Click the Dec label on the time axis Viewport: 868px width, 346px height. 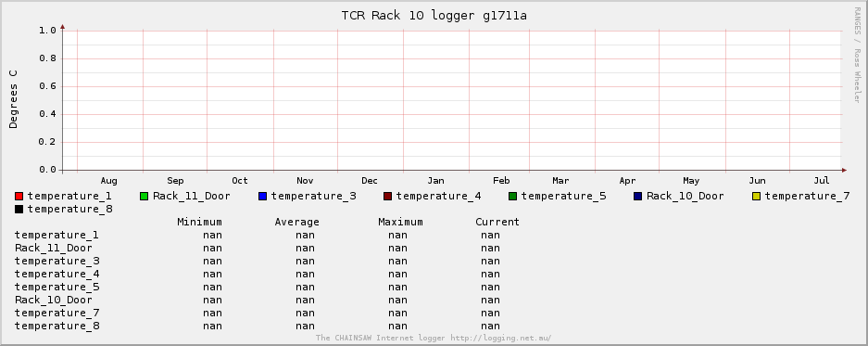tap(370, 181)
